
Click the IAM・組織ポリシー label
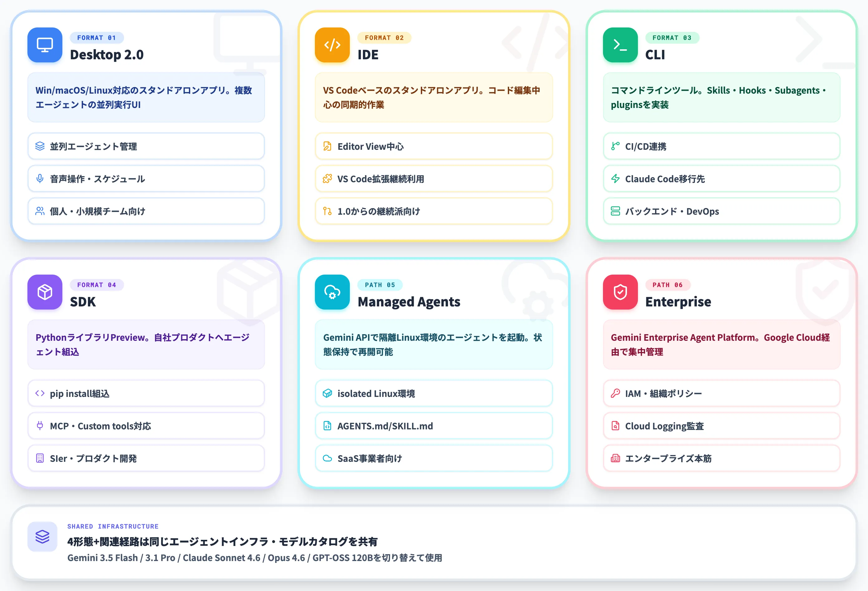coord(663,393)
